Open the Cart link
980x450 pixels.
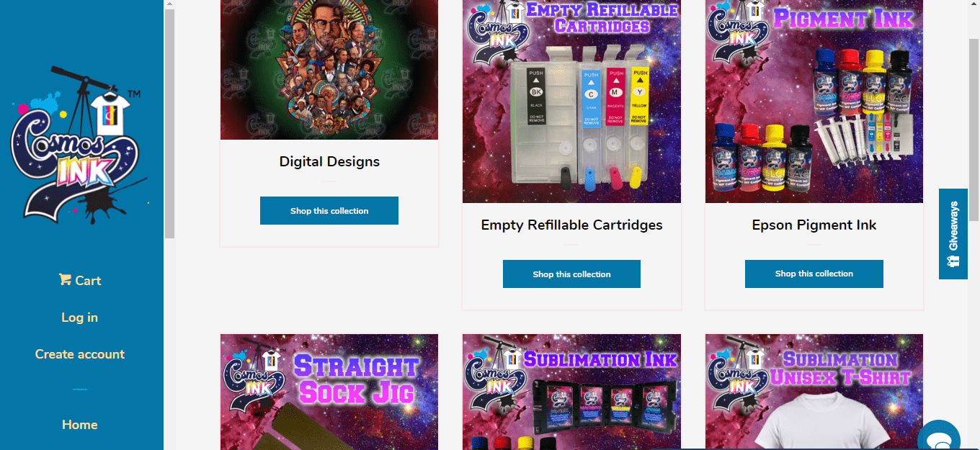coord(79,280)
